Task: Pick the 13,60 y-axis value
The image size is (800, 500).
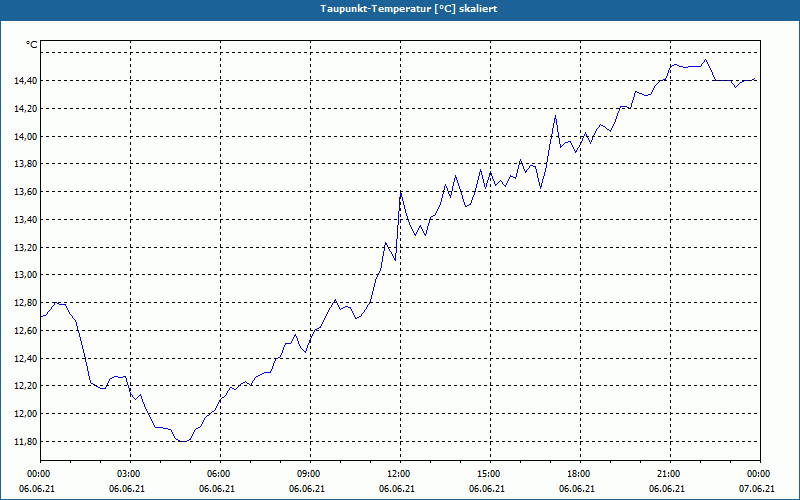Action: coord(27,192)
